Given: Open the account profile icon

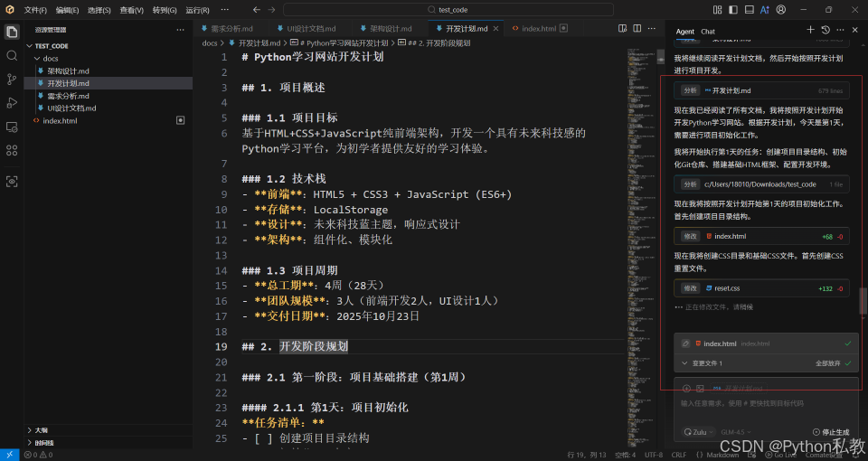Looking at the screenshot, I should click(781, 9).
